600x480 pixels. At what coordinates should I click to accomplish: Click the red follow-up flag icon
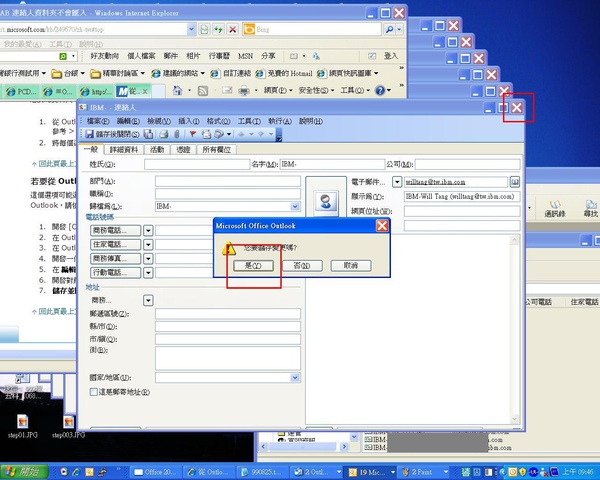pos(193,134)
